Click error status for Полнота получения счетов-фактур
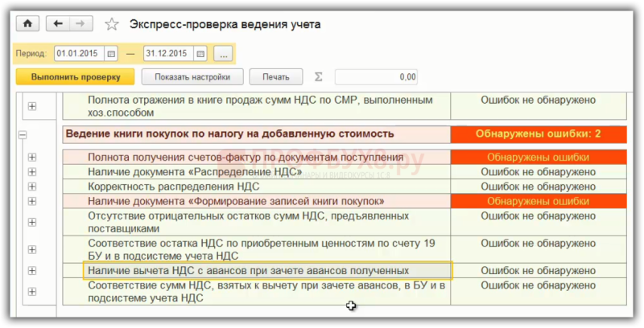 (x=539, y=158)
